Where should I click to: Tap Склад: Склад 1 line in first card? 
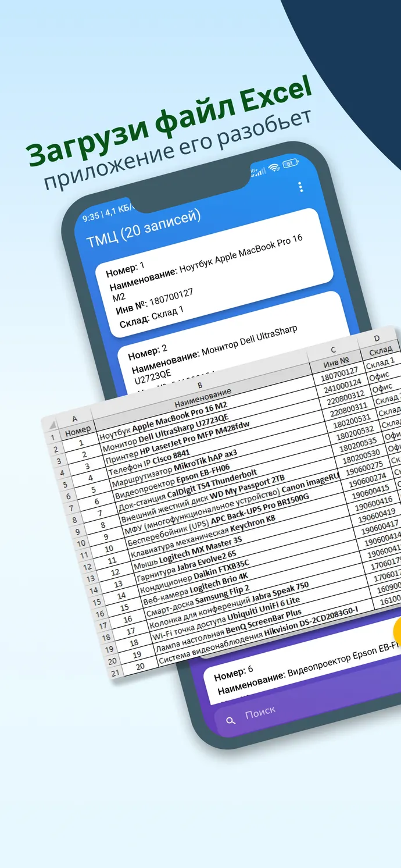pos(151,316)
